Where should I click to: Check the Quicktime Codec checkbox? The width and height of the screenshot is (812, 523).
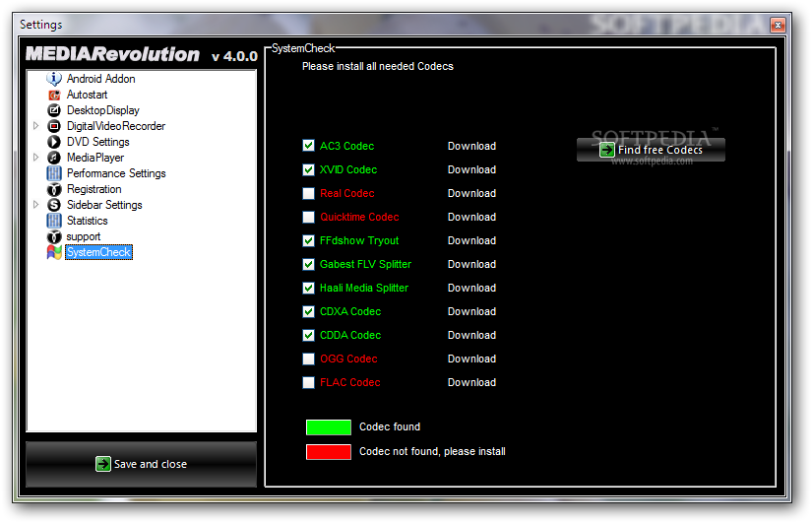tap(309, 217)
